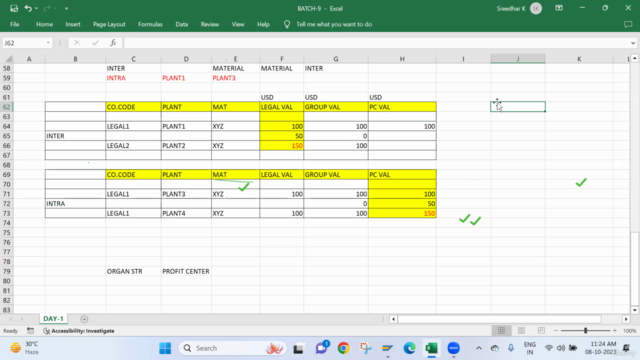Expand the Name Box dropdown arrow

pos(48,43)
